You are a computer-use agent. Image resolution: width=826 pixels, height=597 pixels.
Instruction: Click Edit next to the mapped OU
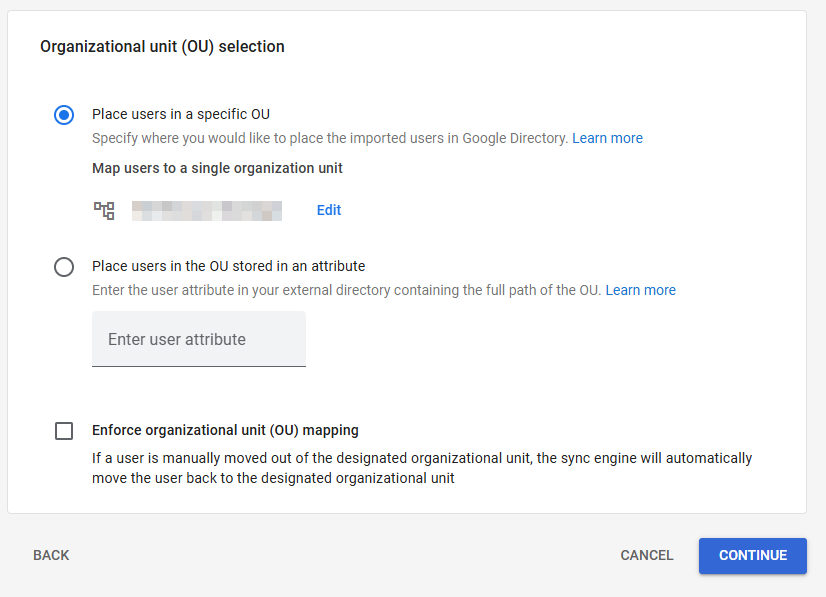click(x=329, y=210)
